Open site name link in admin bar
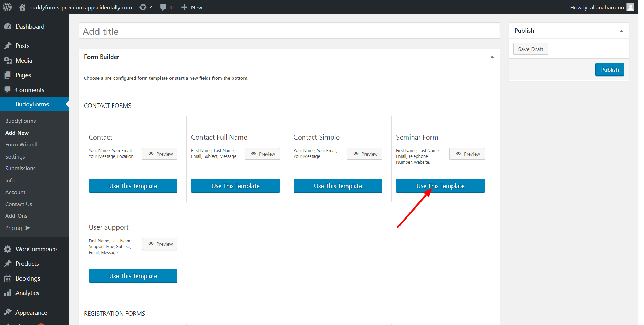 [x=81, y=7]
